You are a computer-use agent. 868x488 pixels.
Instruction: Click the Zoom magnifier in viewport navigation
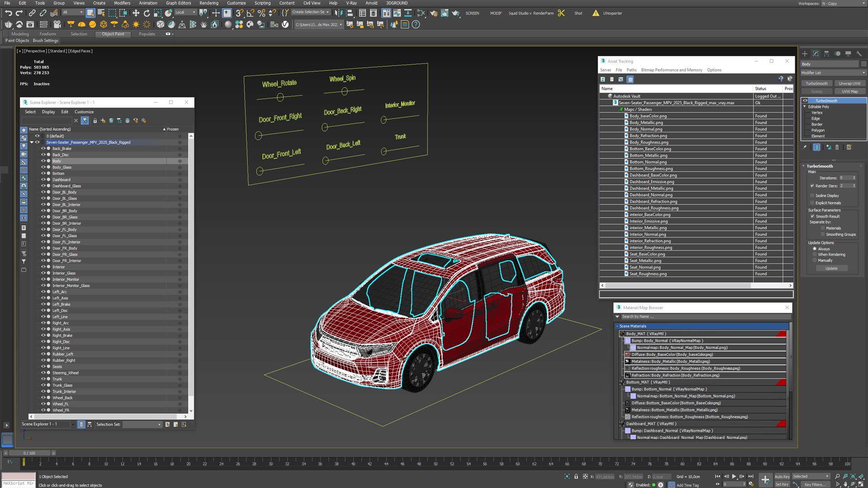coord(837,476)
